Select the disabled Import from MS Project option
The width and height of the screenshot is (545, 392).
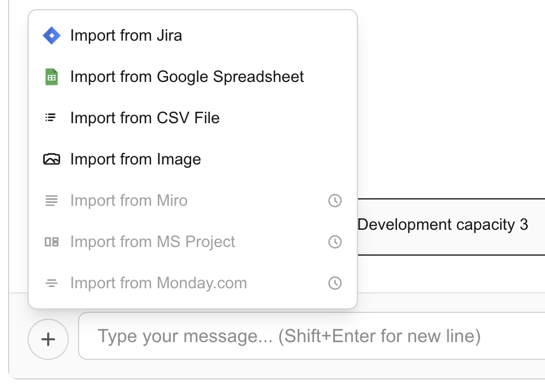pyautogui.click(x=152, y=241)
